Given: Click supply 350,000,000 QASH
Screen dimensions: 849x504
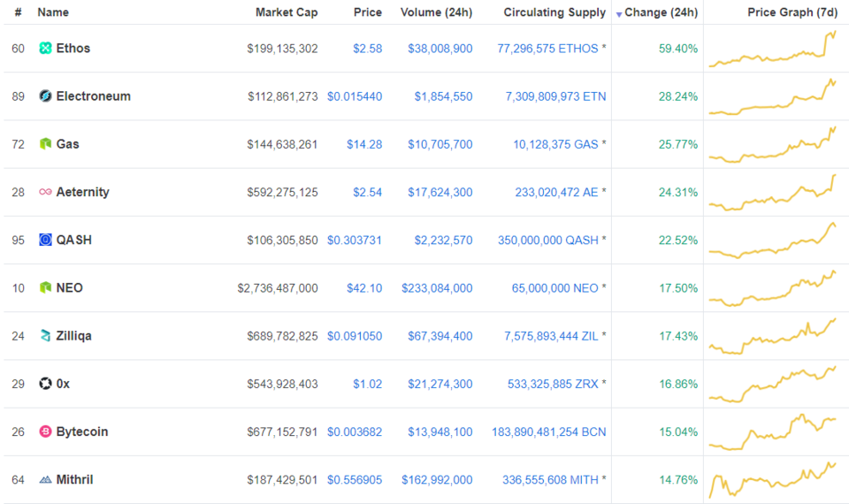Looking at the screenshot, I should 548,241.
